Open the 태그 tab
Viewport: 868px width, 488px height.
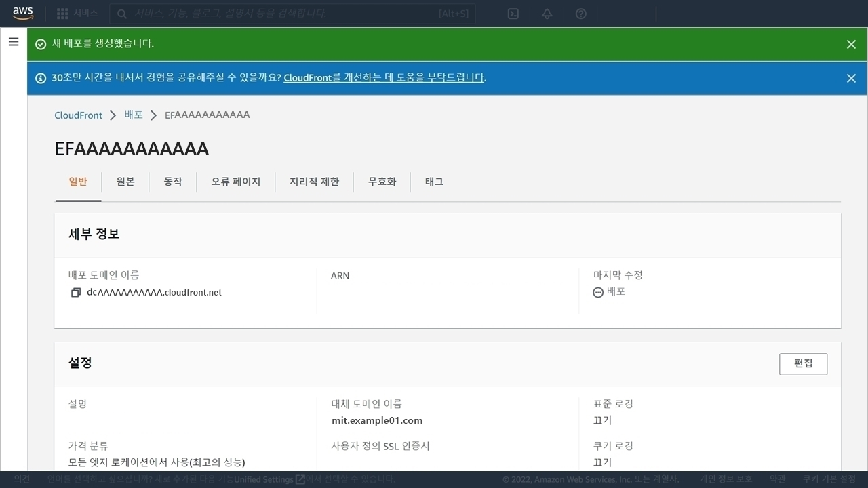point(434,182)
